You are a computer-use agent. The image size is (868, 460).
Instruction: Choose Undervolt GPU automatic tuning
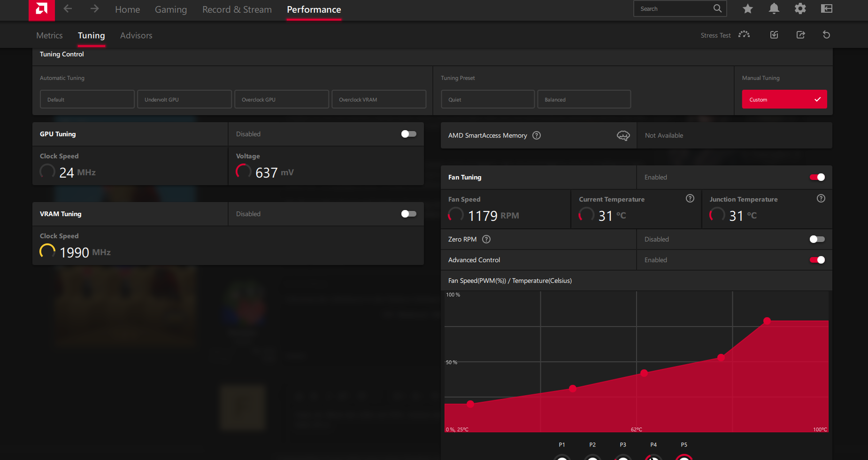coord(184,99)
